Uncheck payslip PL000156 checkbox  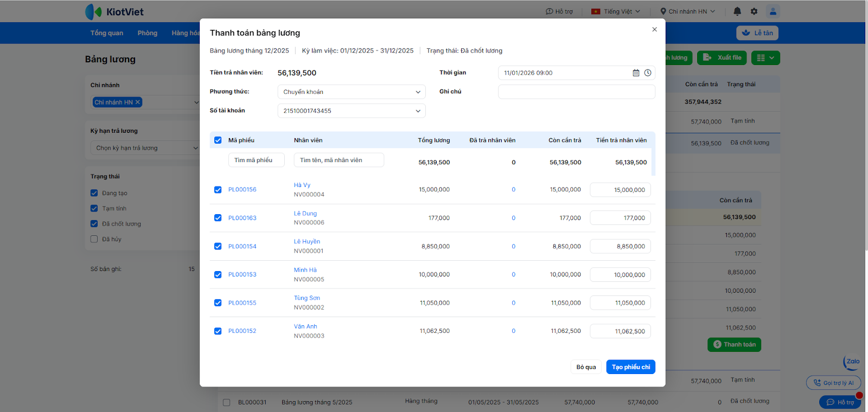(218, 190)
